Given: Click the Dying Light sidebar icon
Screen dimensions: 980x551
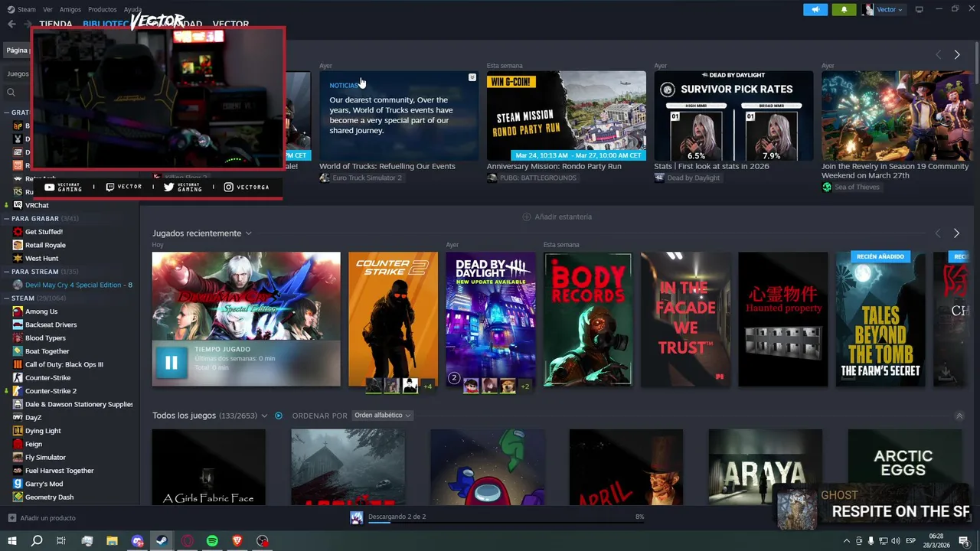Looking at the screenshot, I should point(18,431).
